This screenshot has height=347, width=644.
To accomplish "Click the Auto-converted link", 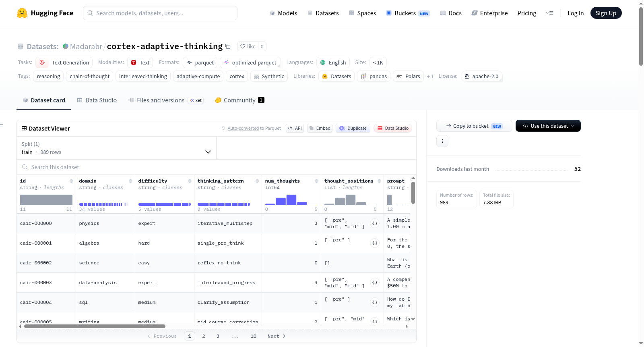I will [243, 128].
